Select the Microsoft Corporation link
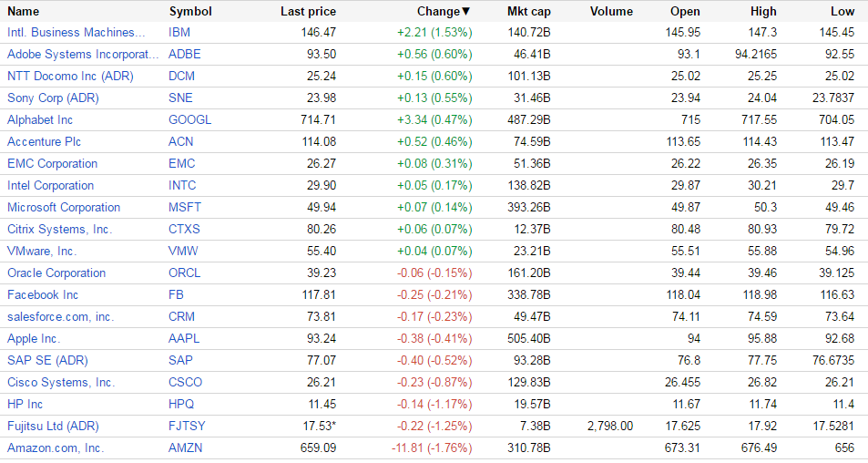Image resolution: width=868 pixels, height=463 pixels. [x=64, y=207]
